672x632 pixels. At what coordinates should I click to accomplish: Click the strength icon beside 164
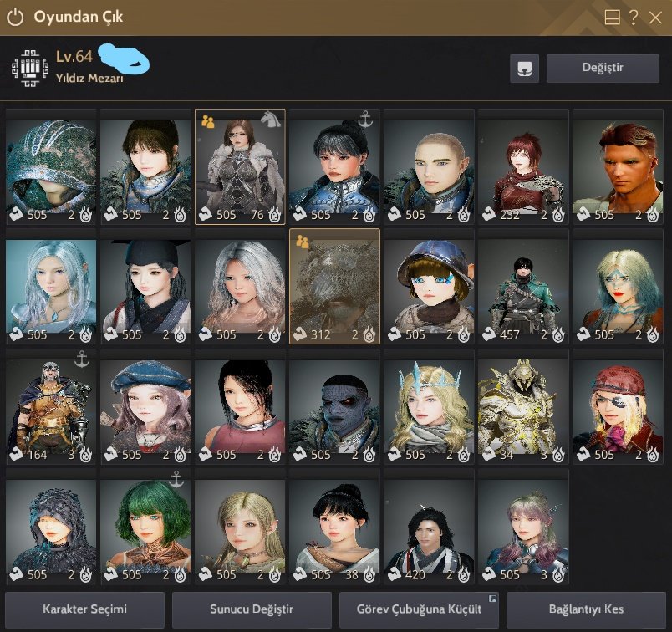[16, 454]
